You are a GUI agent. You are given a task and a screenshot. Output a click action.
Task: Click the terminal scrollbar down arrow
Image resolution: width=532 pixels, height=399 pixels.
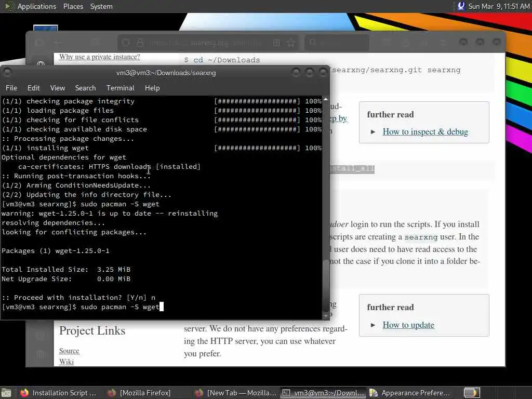pos(326,315)
